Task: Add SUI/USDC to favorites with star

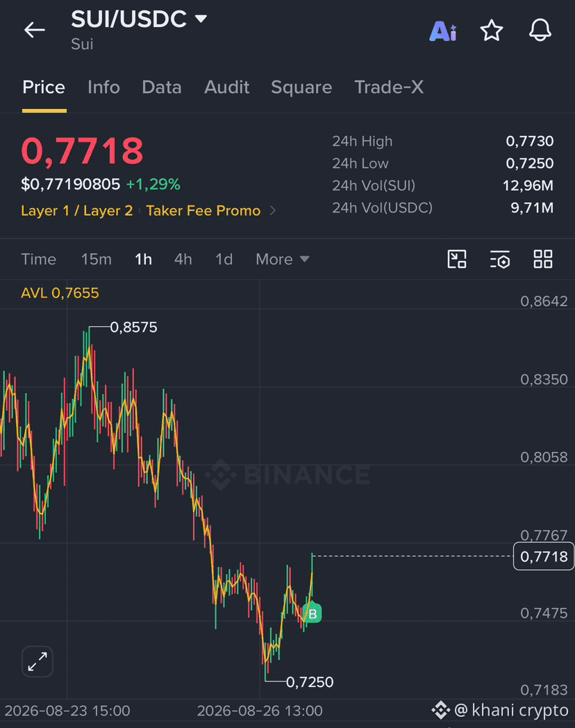Action: (492, 31)
